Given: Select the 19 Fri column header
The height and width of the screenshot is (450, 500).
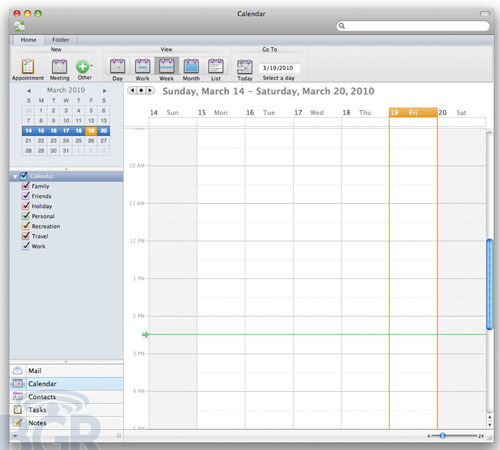Looking at the screenshot, I should [x=413, y=112].
